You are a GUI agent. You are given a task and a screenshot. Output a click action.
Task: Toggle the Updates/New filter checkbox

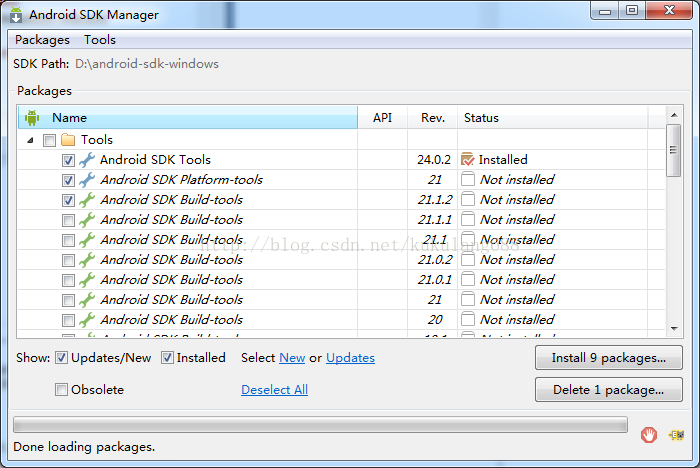61,358
